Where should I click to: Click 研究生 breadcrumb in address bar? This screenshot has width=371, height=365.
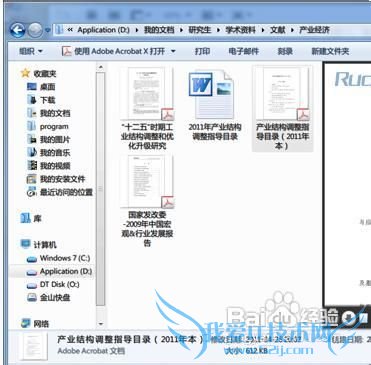[200, 30]
